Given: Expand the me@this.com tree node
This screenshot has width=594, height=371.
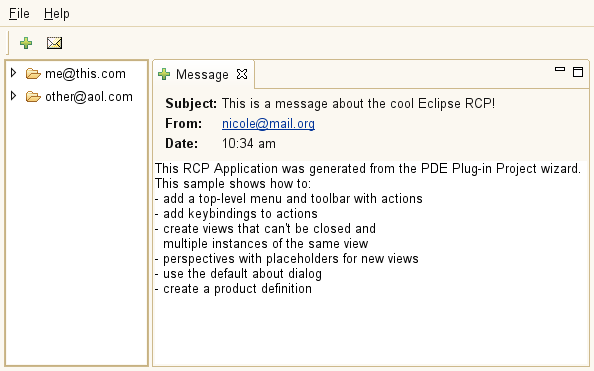Looking at the screenshot, I should (13, 73).
